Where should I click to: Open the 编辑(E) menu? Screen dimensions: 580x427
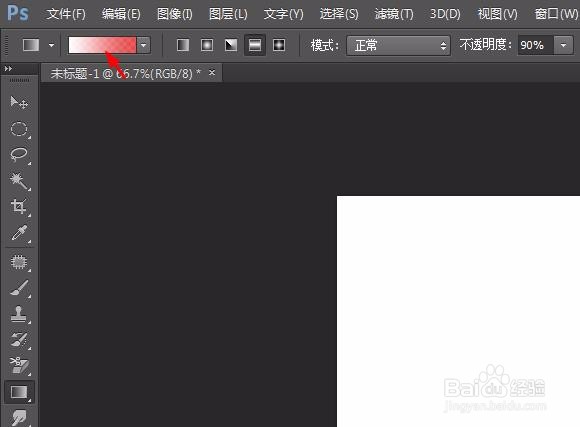[x=121, y=14]
